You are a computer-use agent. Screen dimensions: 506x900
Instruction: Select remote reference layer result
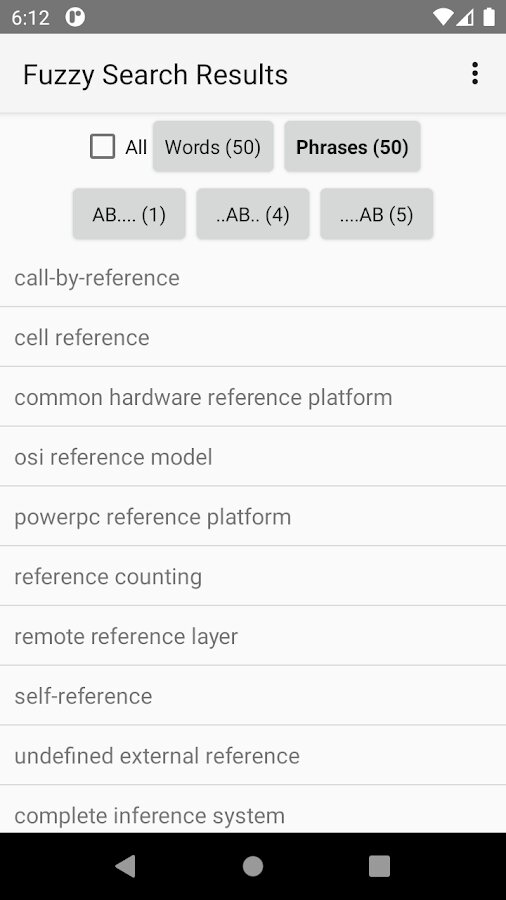click(x=253, y=635)
